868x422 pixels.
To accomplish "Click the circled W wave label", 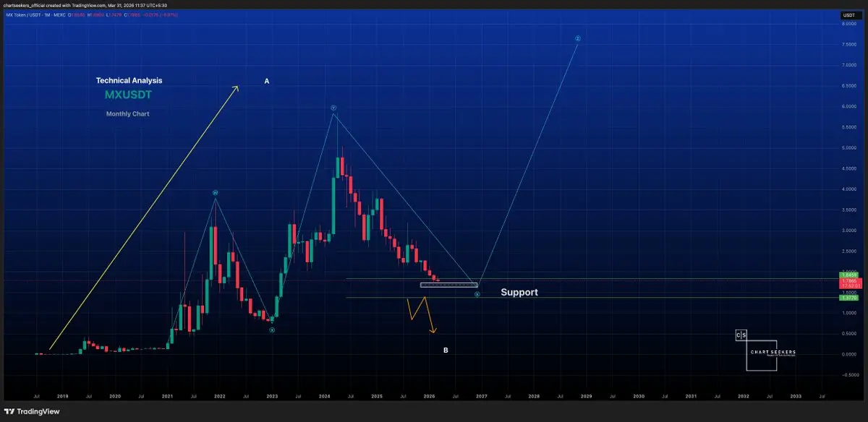I will point(216,193).
